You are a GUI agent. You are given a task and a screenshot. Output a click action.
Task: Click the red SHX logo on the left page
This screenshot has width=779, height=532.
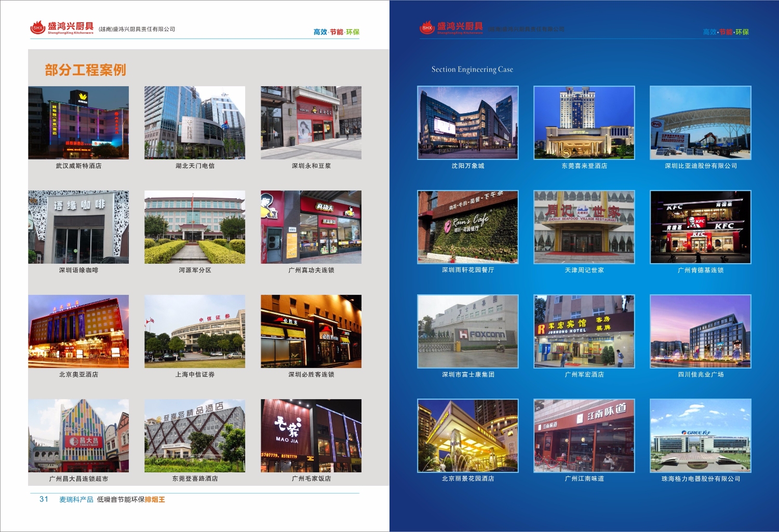tap(38, 28)
